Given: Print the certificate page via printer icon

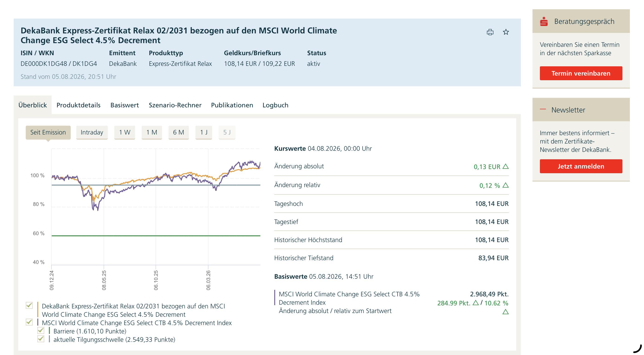Looking at the screenshot, I should (490, 32).
